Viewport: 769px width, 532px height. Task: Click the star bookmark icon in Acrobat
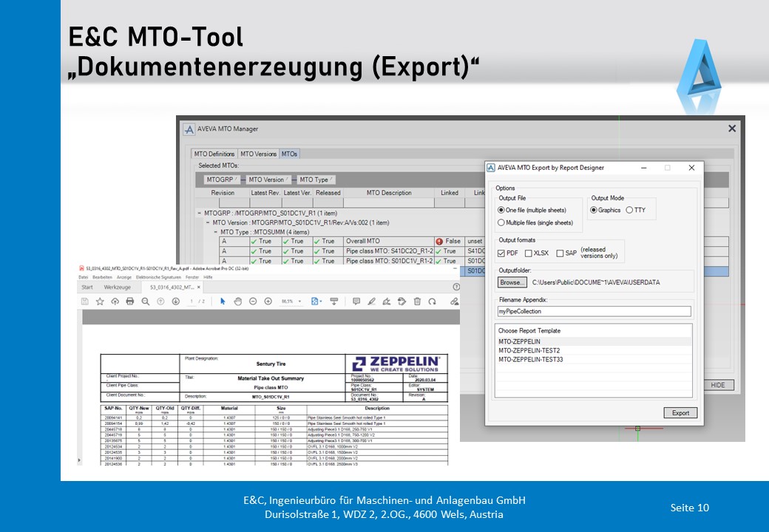(x=100, y=301)
